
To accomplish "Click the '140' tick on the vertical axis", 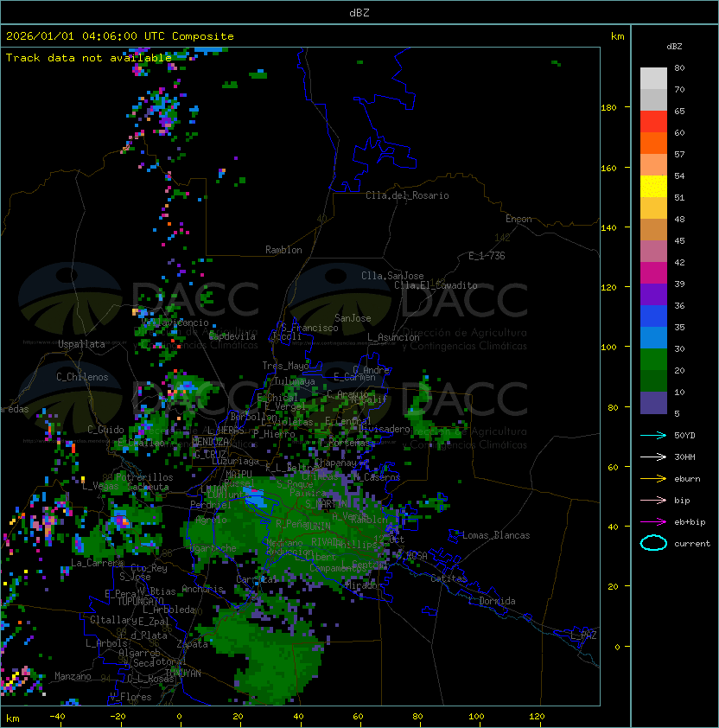I will pos(608,228).
